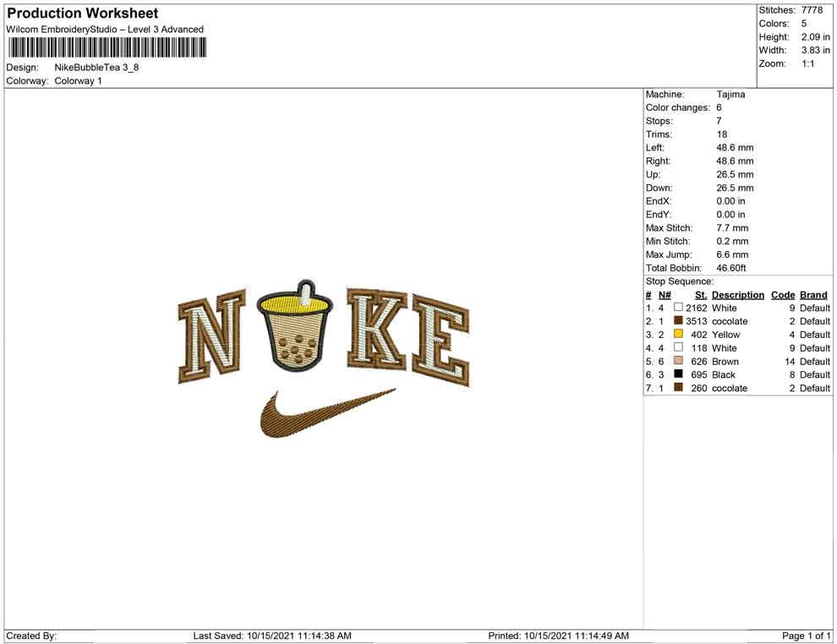Click code '14' in the Brown row
This screenshot has width=837, height=644.
click(x=790, y=361)
